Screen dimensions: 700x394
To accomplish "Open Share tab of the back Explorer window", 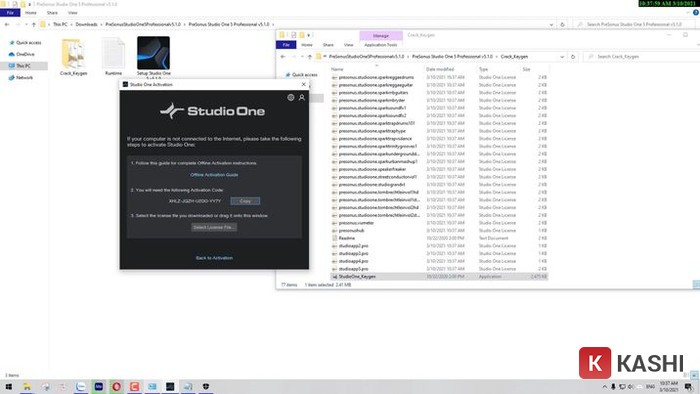I will 52,13.
